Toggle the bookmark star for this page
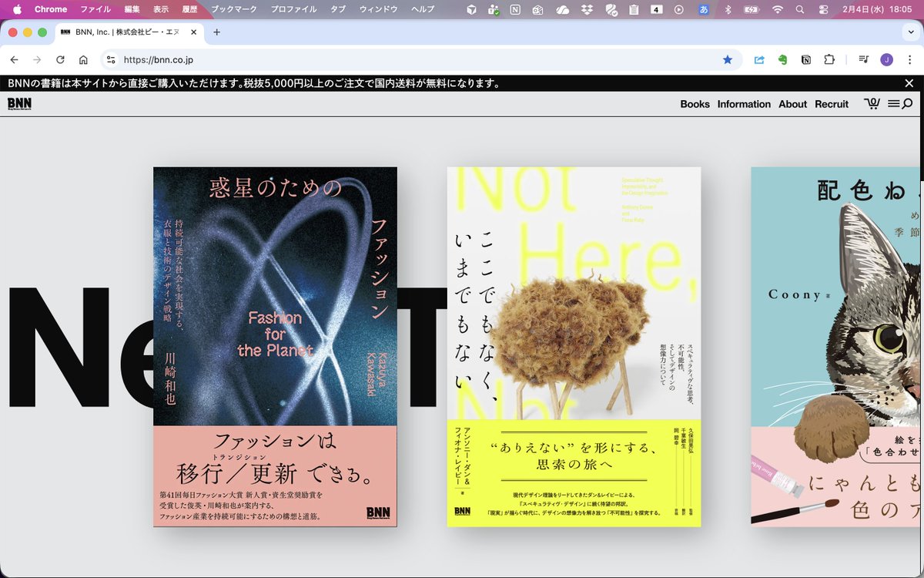Viewport: 924px width, 578px height. point(728,59)
